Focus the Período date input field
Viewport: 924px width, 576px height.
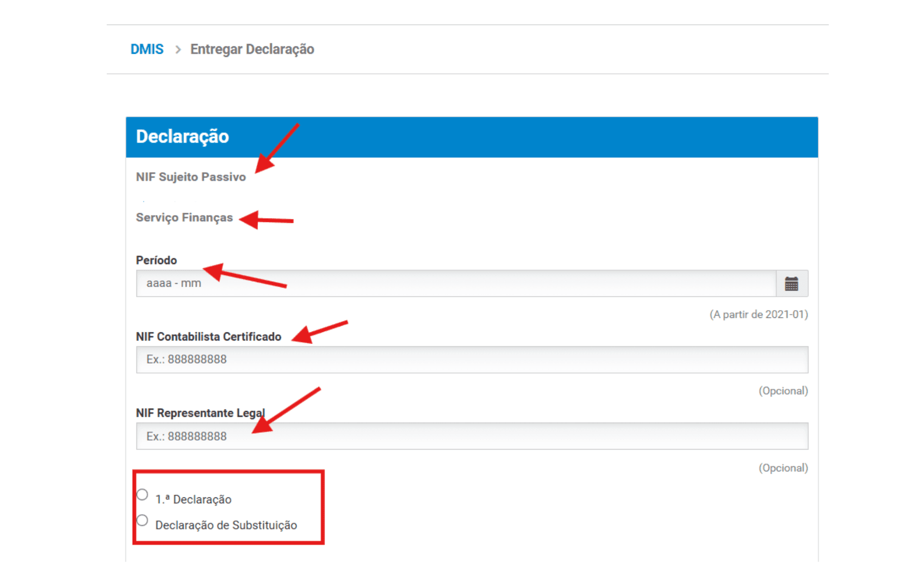(x=455, y=284)
